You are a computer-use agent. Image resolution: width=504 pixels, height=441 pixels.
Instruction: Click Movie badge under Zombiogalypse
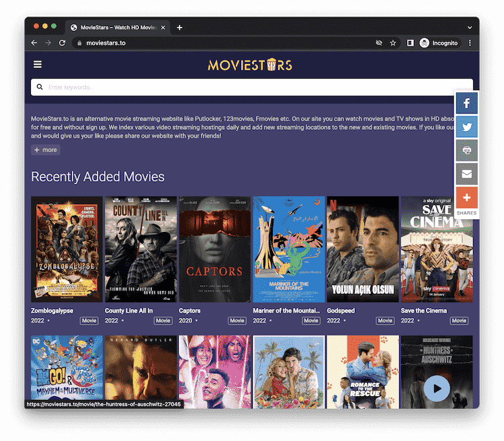pos(89,321)
